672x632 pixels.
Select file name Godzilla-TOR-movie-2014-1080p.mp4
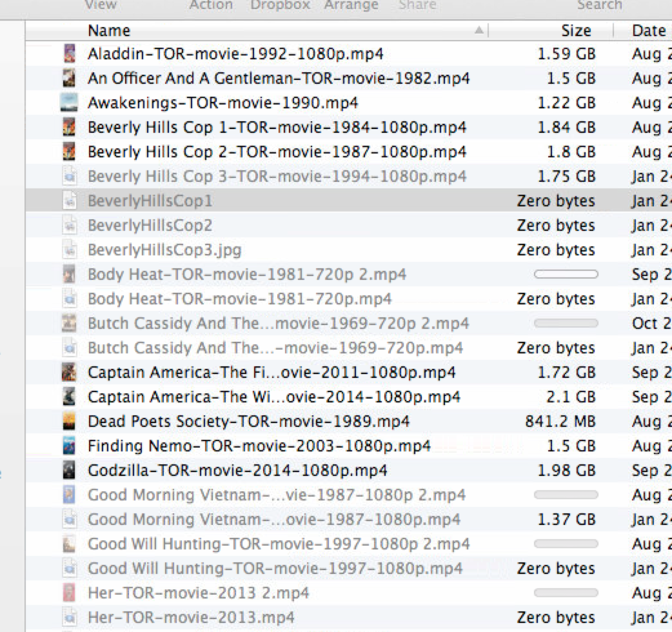click(x=237, y=471)
